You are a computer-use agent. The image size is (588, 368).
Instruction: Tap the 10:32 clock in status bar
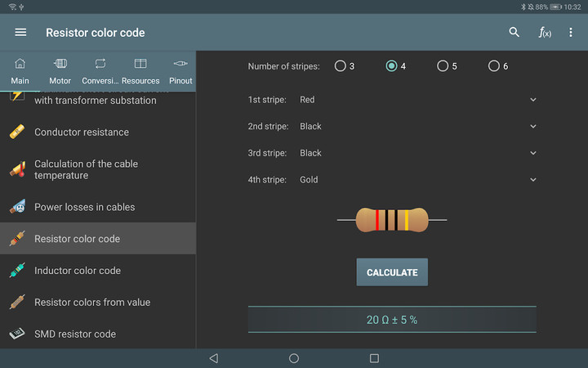(572, 7)
